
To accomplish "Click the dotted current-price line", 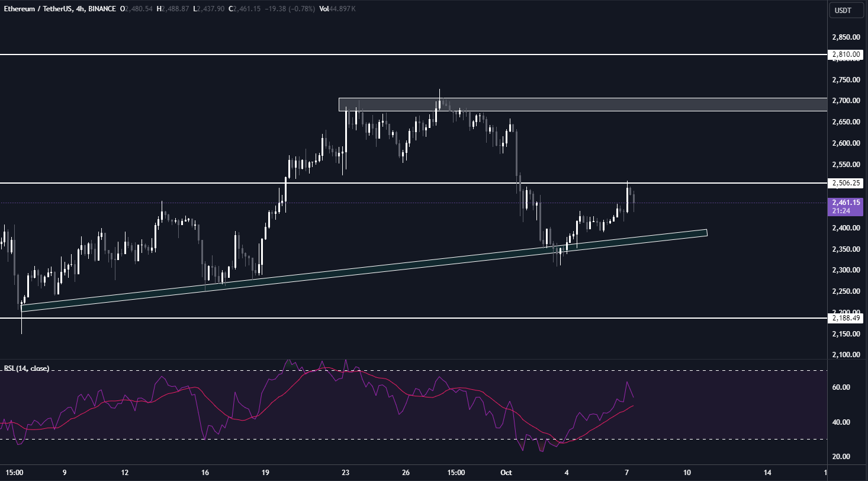I will tap(414, 203).
